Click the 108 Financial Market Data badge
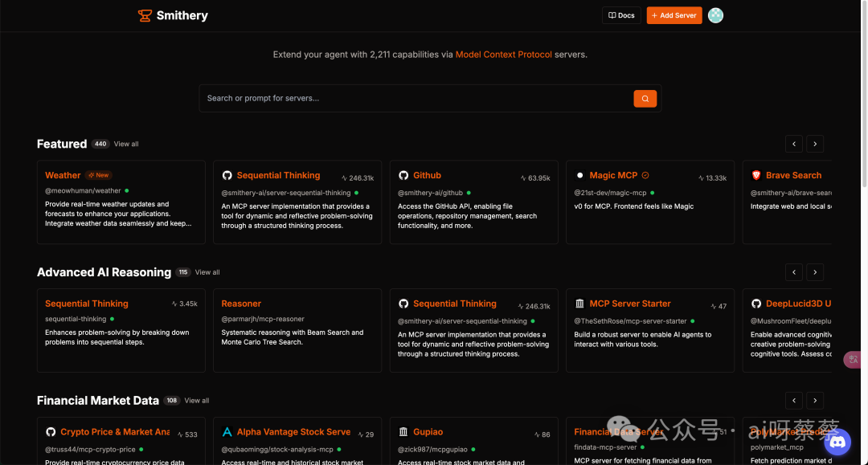Viewport: 868px width, 465px height. [172, 400]
